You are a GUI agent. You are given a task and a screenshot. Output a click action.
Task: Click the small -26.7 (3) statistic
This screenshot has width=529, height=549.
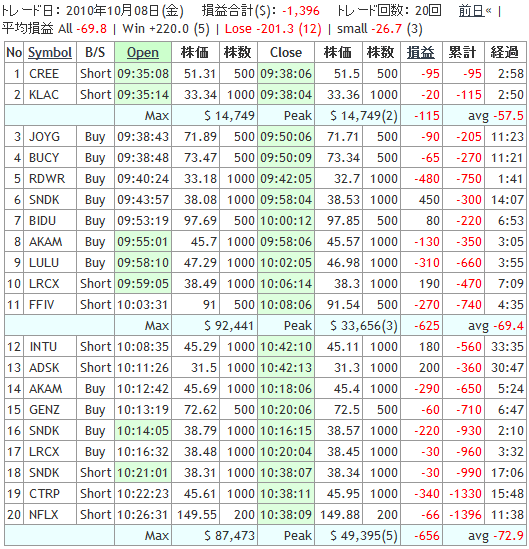tap(380, 29)
